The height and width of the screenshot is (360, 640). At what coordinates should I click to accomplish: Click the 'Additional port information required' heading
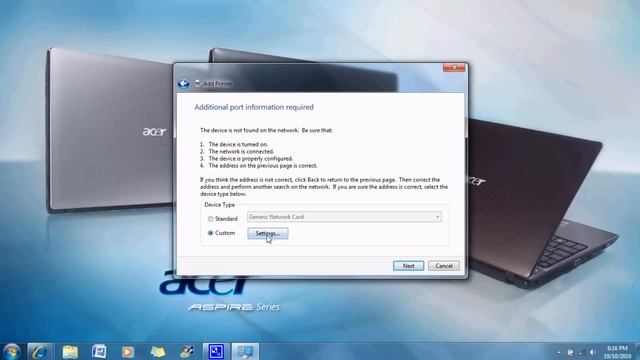254,107
